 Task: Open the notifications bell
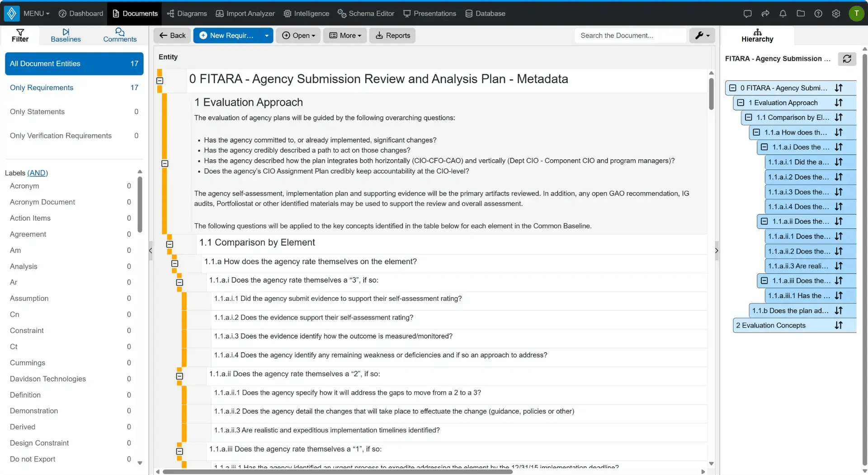tap(783, 14)
